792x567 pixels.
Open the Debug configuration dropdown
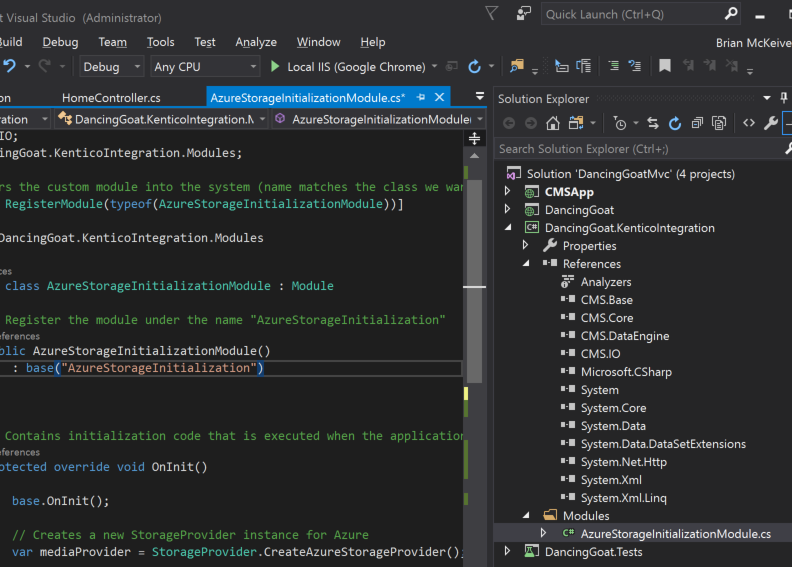[137, 67]
